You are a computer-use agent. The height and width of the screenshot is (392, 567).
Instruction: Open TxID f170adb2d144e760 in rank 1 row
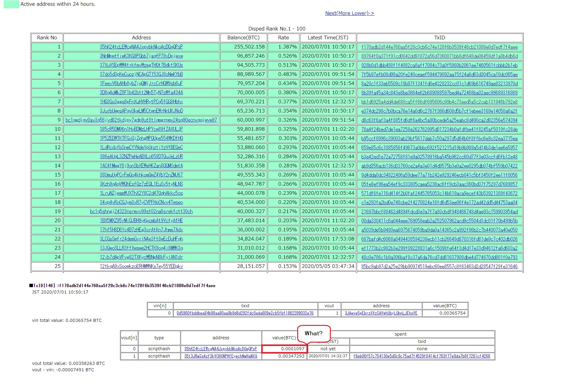(x=439, y=47)
